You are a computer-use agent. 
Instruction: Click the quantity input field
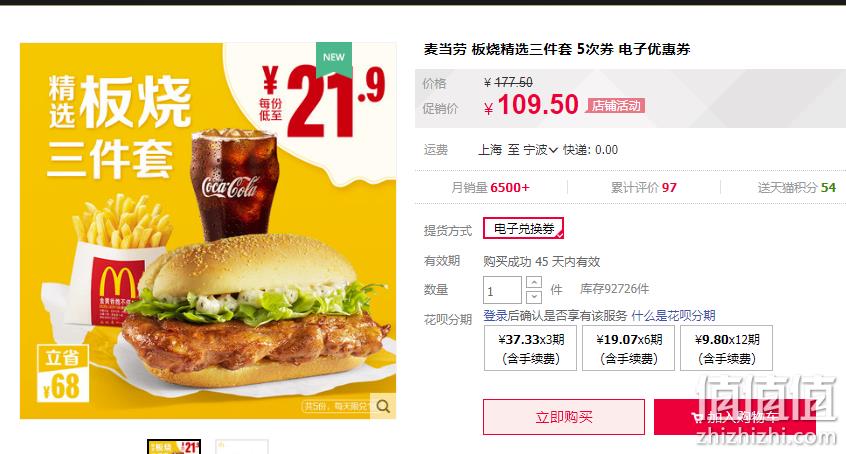(502, 290)
